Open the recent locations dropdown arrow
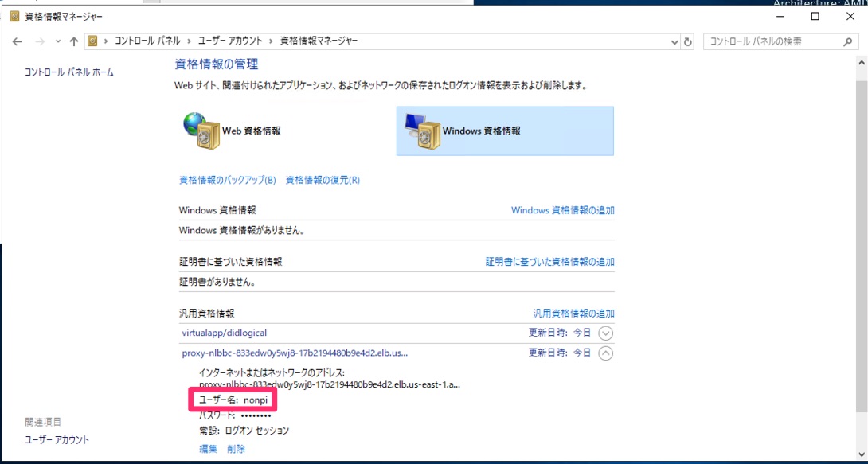Screen dimensions: 868x464 [58, 42]
